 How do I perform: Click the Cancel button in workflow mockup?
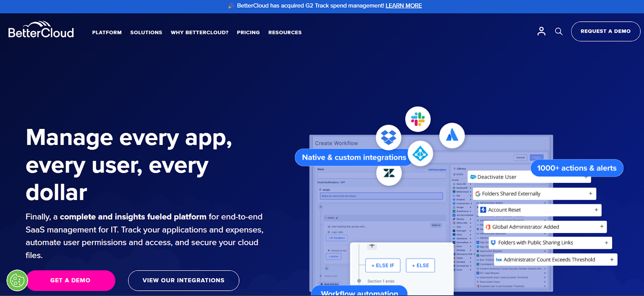click(x=520, y=157)
